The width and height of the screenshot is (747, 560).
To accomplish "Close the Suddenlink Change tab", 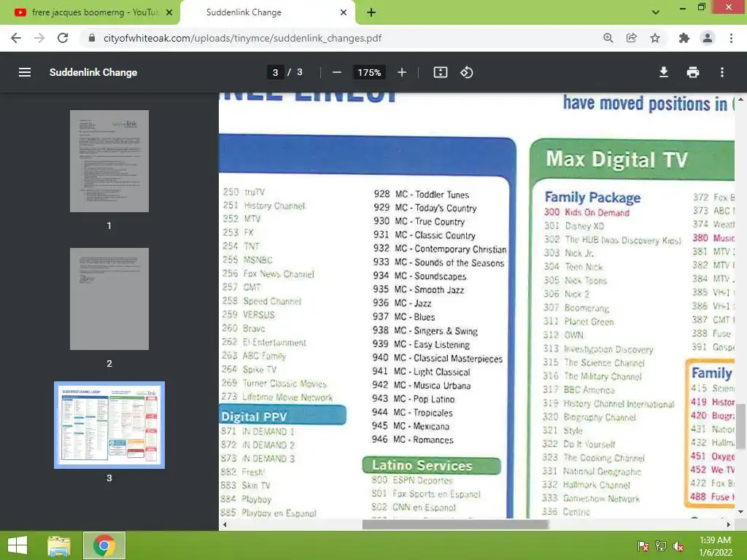I will pyautogui.click(x=344, y=12).
